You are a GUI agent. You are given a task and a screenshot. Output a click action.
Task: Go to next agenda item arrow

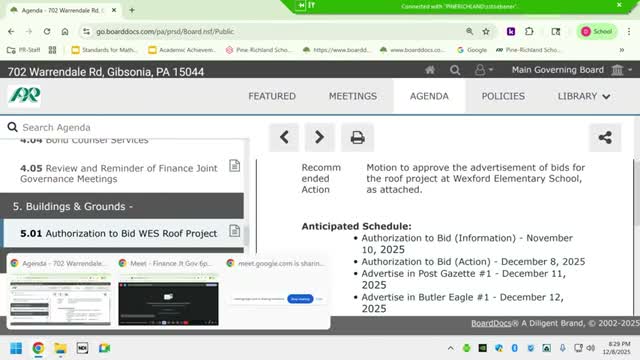click(320, 137)
